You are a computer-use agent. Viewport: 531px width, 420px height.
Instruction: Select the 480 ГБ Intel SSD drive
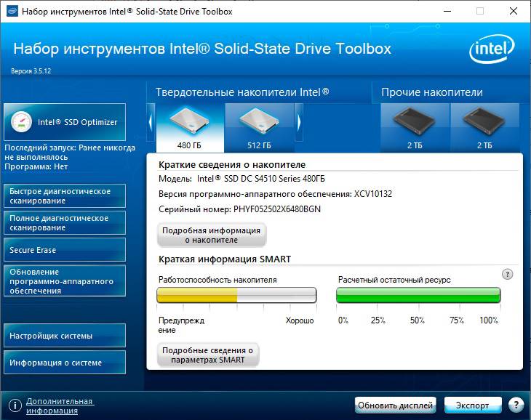coord(188,126)
